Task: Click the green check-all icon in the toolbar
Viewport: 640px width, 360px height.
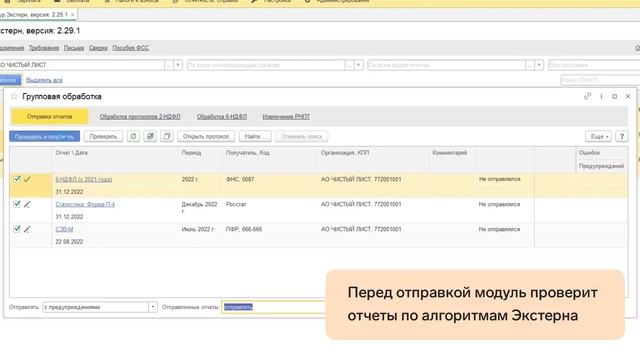Action: pyautogui.click(x=150, y=136)
